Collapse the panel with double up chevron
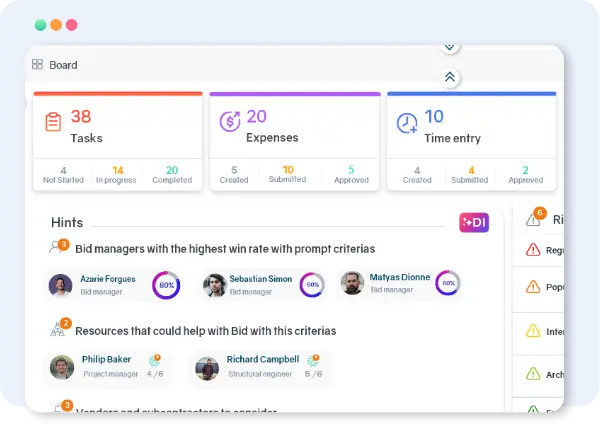The image size is (600, 431). [449, 77]
